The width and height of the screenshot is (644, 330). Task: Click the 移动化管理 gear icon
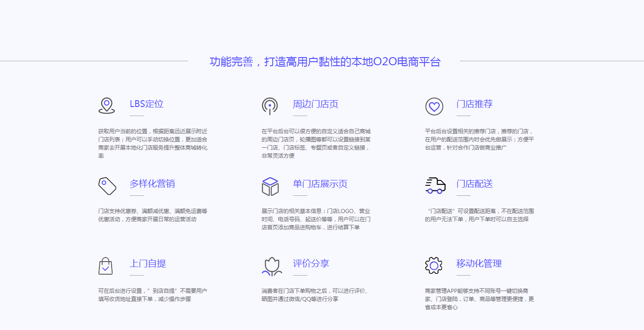[433, 266]
